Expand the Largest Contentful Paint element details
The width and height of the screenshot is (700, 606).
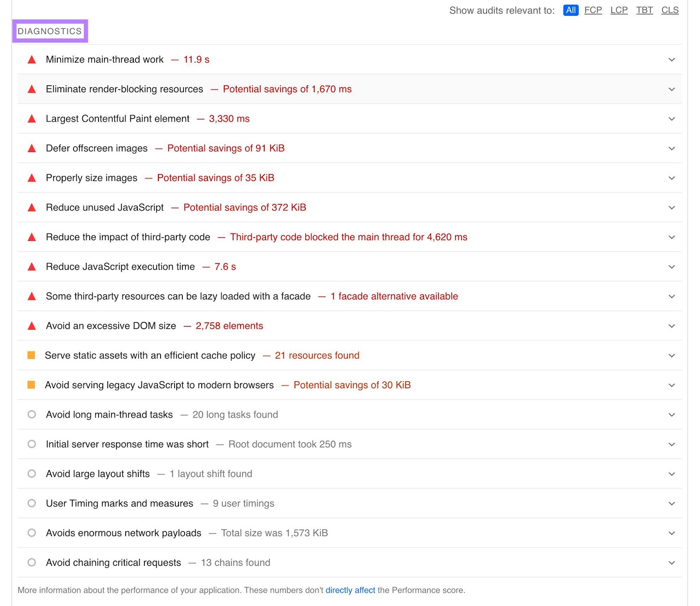coord(671,118)
